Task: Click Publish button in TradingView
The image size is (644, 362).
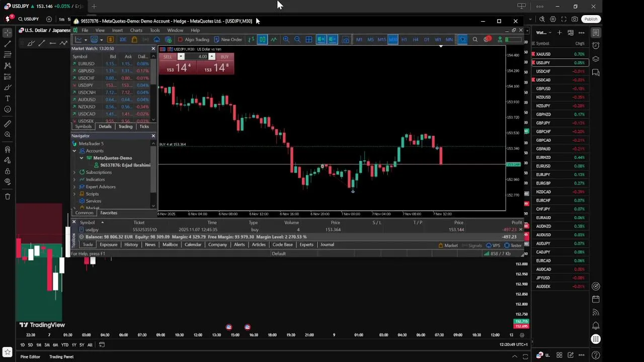Action: tap(591, 19)
